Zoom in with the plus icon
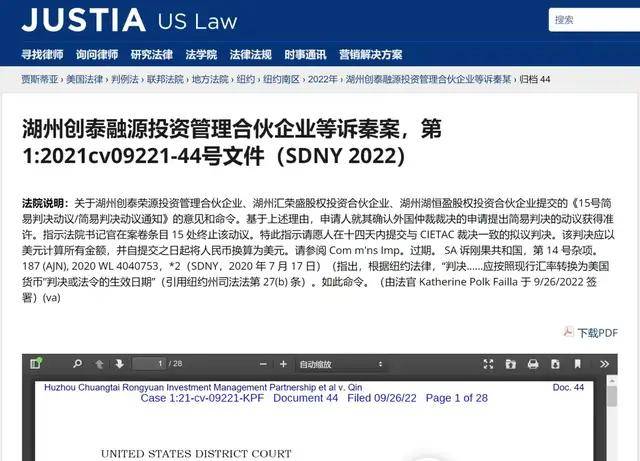This screenshot has width=640, height=461. click(x=283, y=364)
